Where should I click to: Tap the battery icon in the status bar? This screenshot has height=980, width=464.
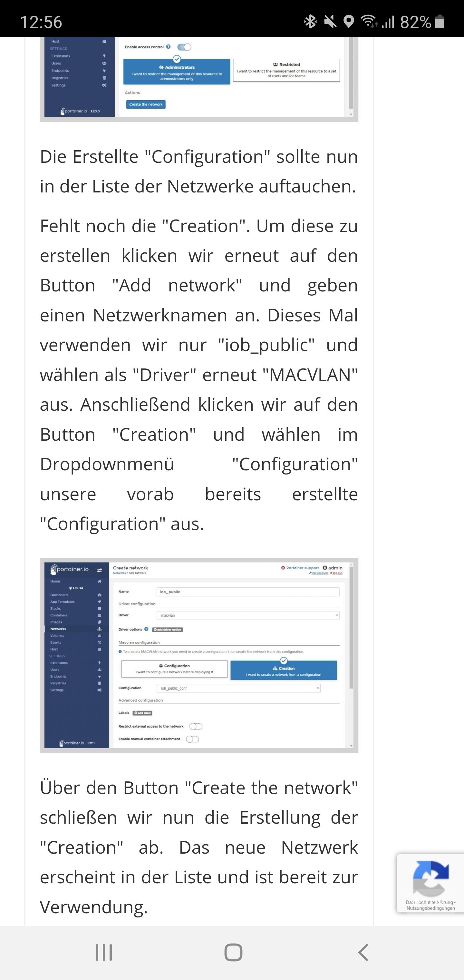click(x=440, y=22)
